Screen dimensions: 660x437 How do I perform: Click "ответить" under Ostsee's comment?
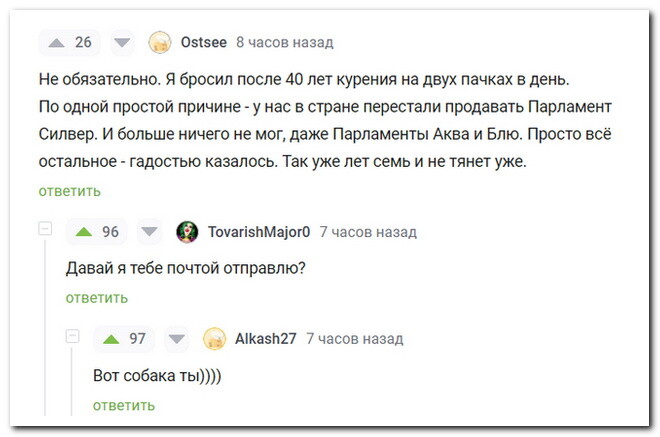pyautogui.click(x=69, y=191)
